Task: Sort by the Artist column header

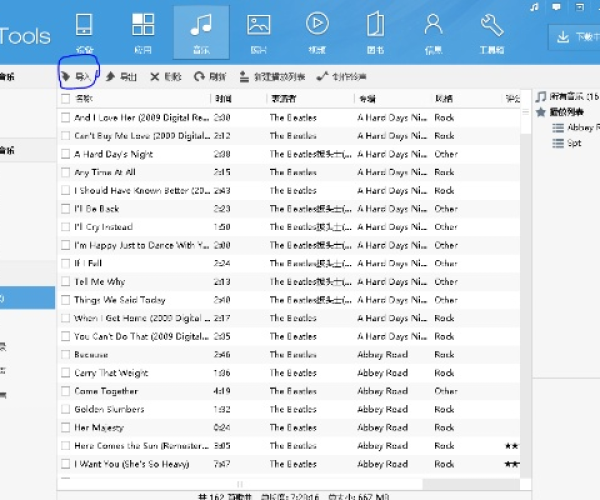Action: pos(283,99)
